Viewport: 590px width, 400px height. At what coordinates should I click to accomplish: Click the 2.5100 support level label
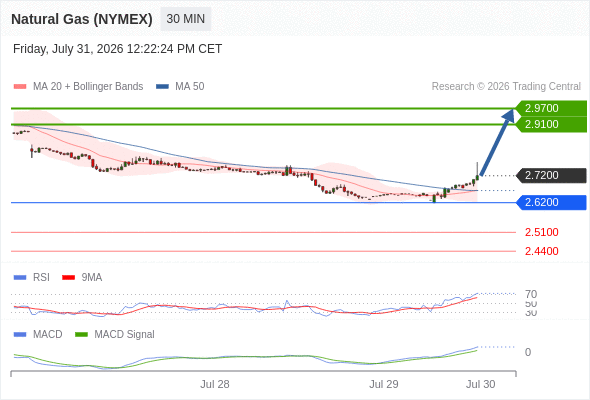(x=541, y=232)
